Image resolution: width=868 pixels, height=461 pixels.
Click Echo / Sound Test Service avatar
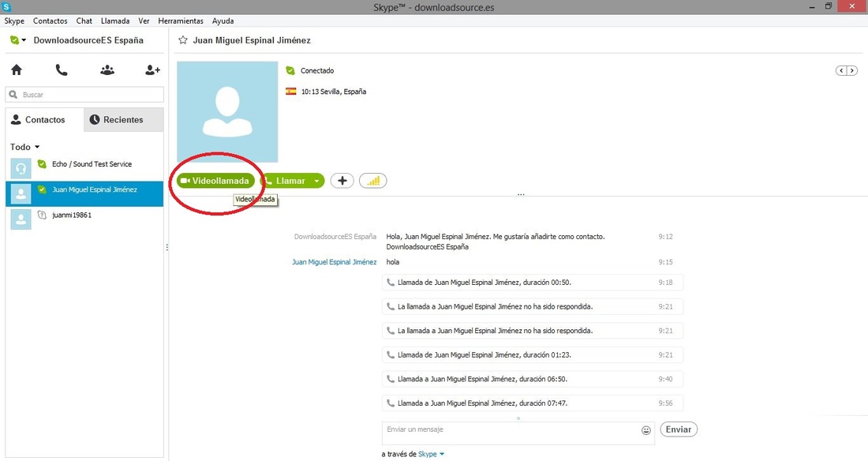[x=21, y=168]
